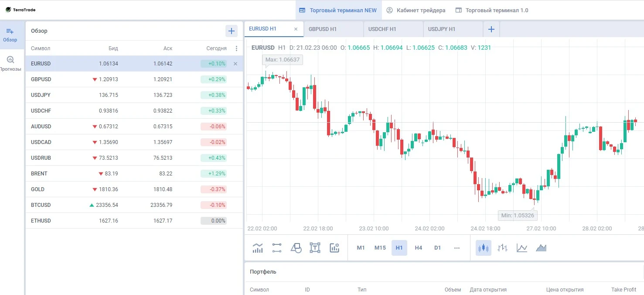Image resolution: width=644 pixels, height=295 pixels.
Task: Switch chart to candlestick type
Action: pyautogui.click(x=484, y=248)
